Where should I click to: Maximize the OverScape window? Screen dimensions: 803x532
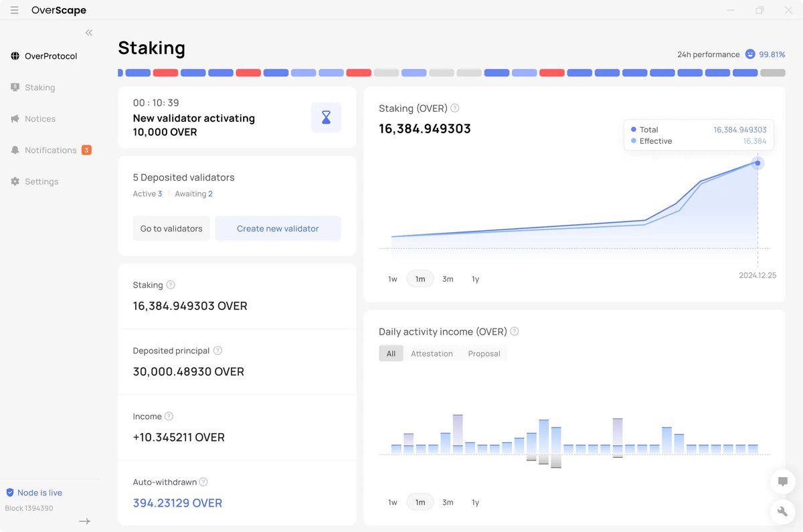coord(760,11)
